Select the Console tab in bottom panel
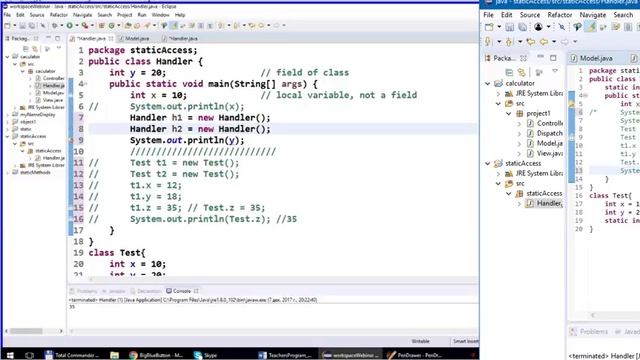Viewport: 640px width, 360px height. (x=182, y=291)
